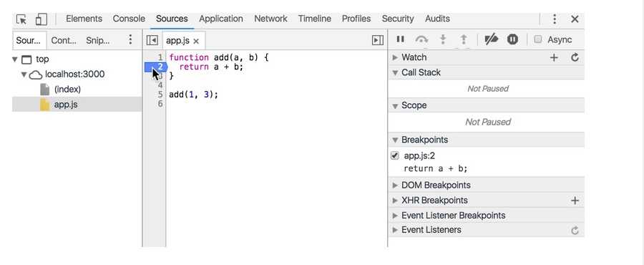Open the Network tab
The width and height of the screenshot is (644, 265).
[x=270, y=19]
